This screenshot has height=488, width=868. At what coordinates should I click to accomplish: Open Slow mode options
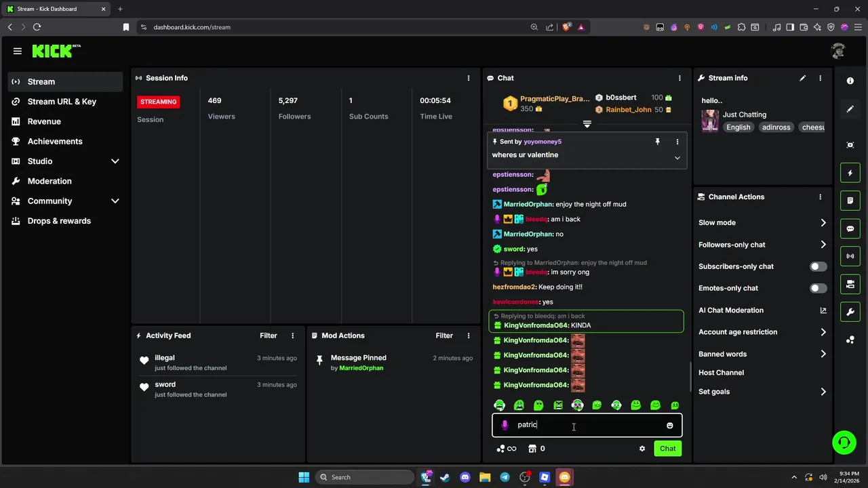[762, 222]
